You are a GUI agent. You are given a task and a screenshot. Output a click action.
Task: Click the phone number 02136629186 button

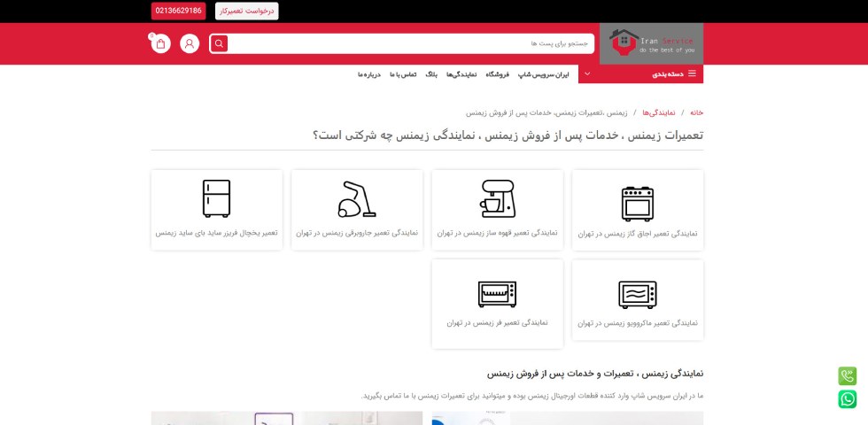point(178,11)
